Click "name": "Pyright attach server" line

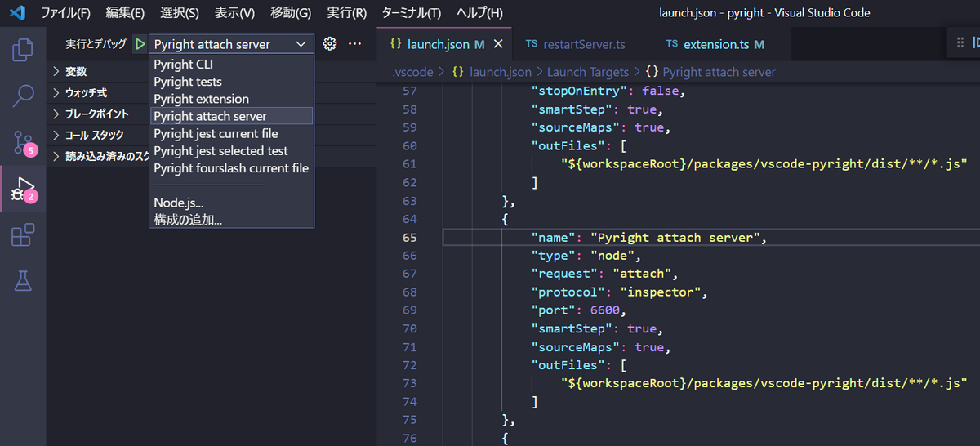tap(651, 238)
